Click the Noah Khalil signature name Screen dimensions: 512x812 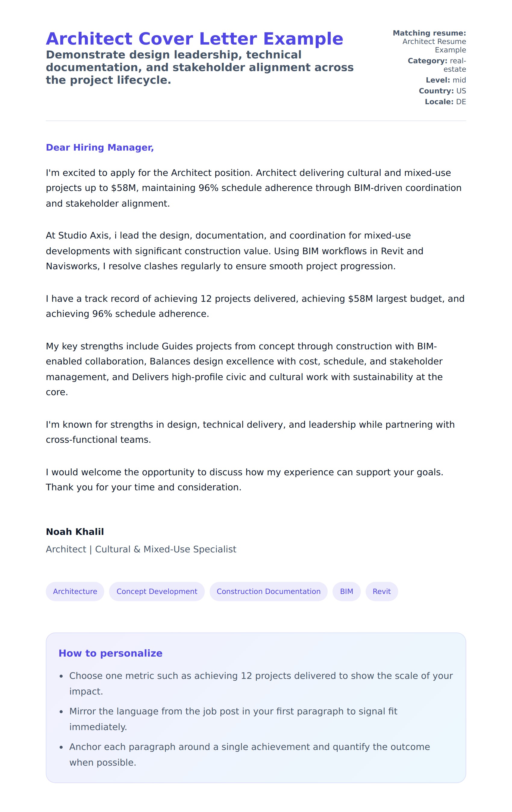click(75, 531)
